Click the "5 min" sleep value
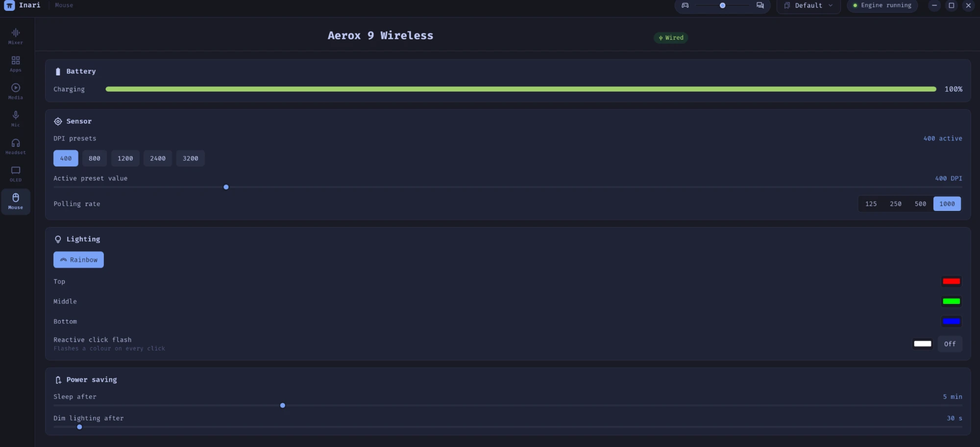Viewport: 980px width, 447px height. 953,397
